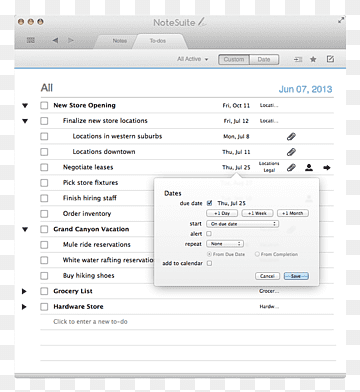Click the Grocer... tag on Grocery List
This screenshot has height=392, width=360.
[x=269, y=291]
